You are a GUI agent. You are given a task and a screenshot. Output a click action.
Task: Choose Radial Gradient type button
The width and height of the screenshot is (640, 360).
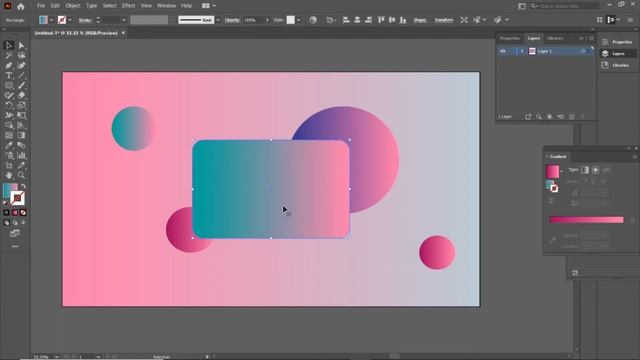coord(596,170)
